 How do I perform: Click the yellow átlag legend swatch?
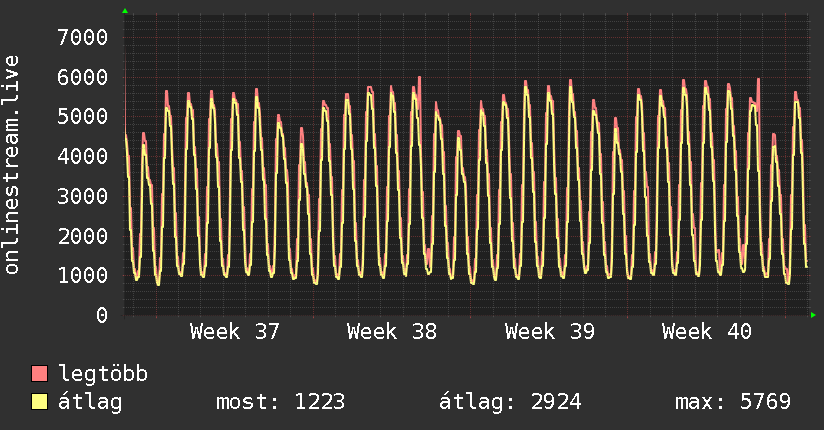pyautogui.click(x=39, y=402)
